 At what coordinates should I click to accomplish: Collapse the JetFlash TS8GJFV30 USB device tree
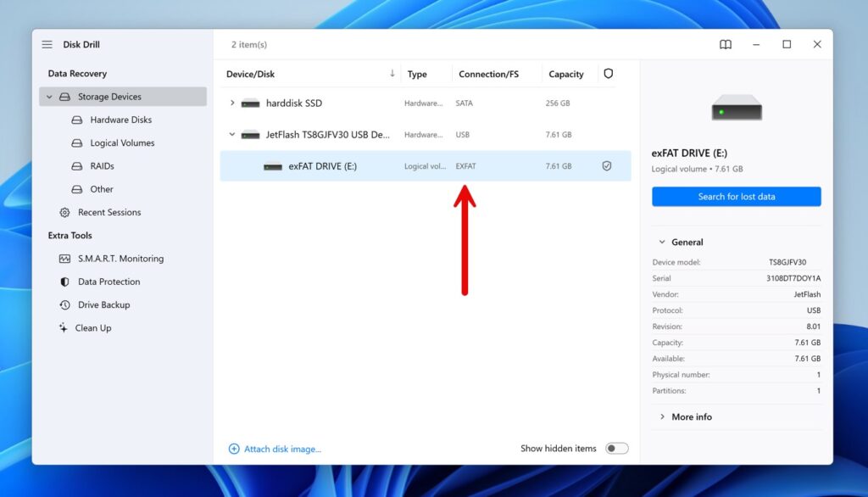pyautogui.click(x=231, y=134)
